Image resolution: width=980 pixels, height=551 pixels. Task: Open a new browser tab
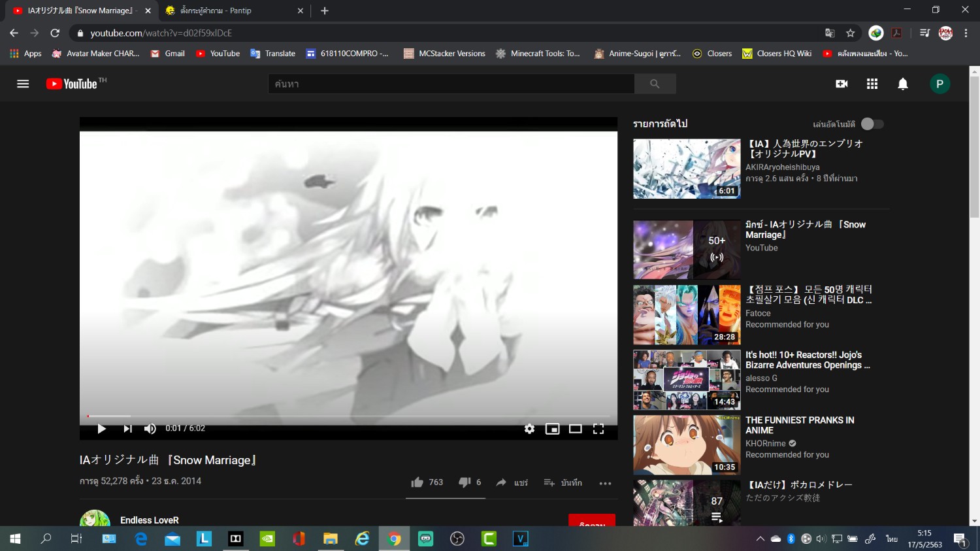pos(325,10)
